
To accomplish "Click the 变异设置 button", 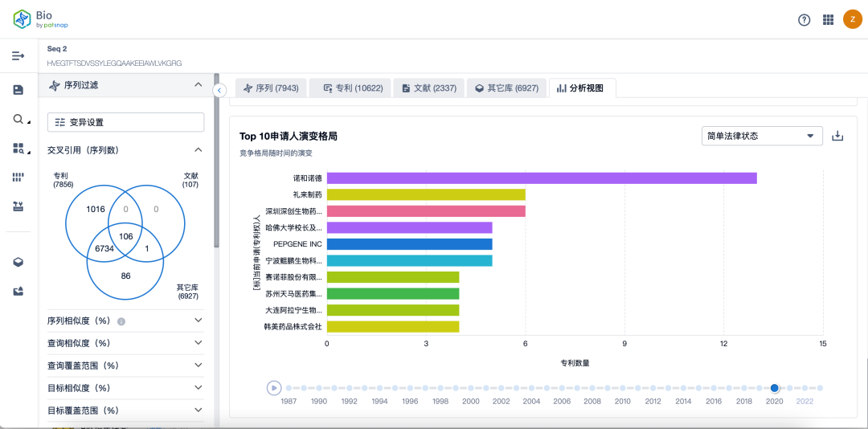I will (125, 122).
